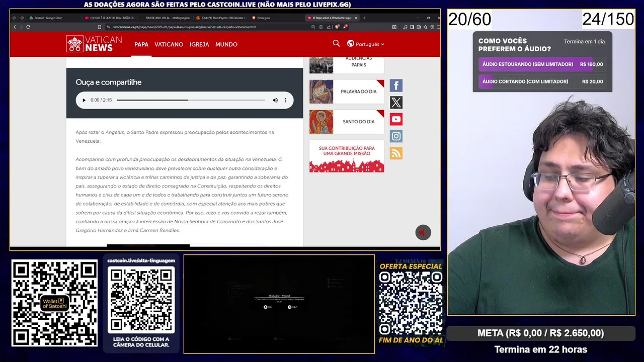Viewport: 644px width, 362px height.
Task: Select the IGREJA menu item
Action: pyautogui.click(x=199, y=44)
